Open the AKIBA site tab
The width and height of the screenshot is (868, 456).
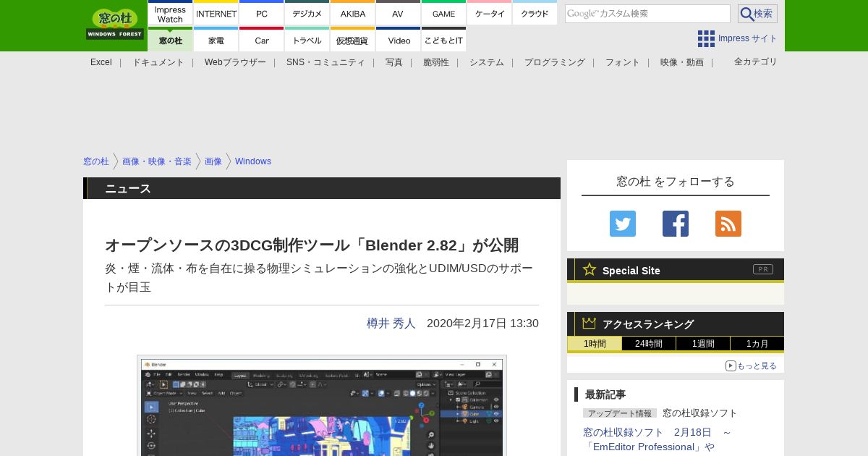(353, 14)
